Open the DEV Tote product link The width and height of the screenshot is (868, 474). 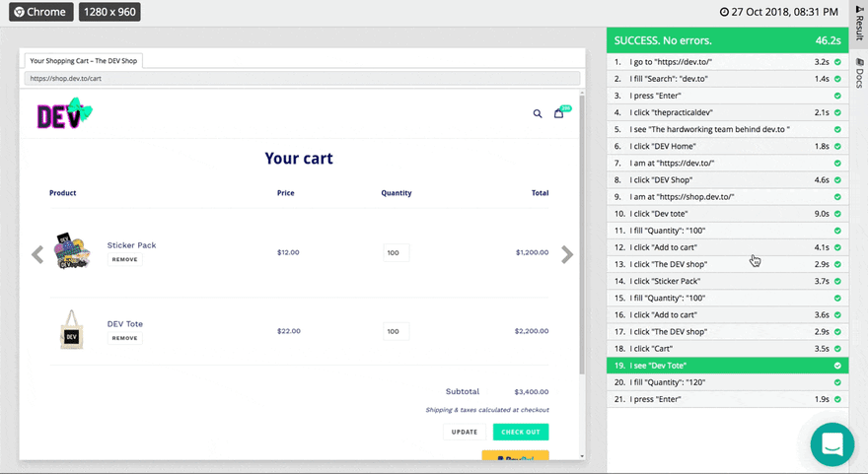click(125, 323)
